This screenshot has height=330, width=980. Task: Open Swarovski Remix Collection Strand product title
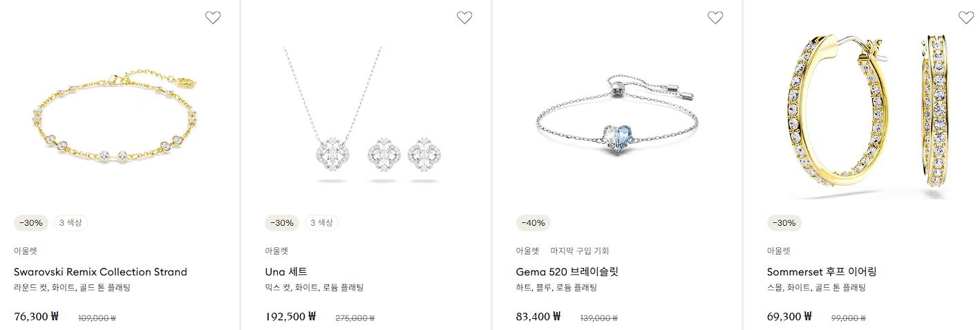tap(100, 272)
